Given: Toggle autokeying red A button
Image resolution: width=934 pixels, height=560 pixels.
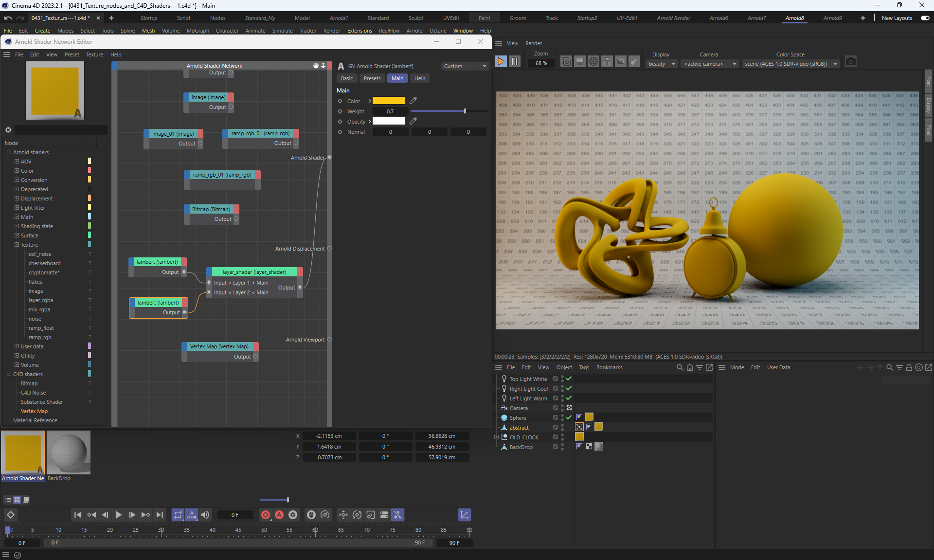Looking at the screenshot, I should [279, 515].
